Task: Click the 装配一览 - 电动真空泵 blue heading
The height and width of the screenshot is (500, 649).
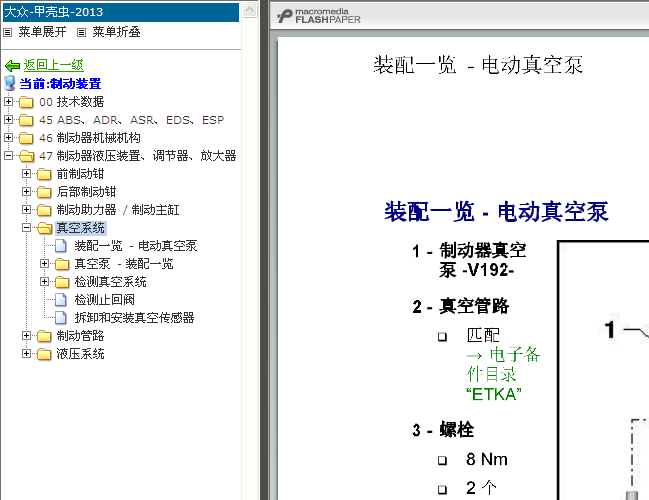Action: click(496, 212)
